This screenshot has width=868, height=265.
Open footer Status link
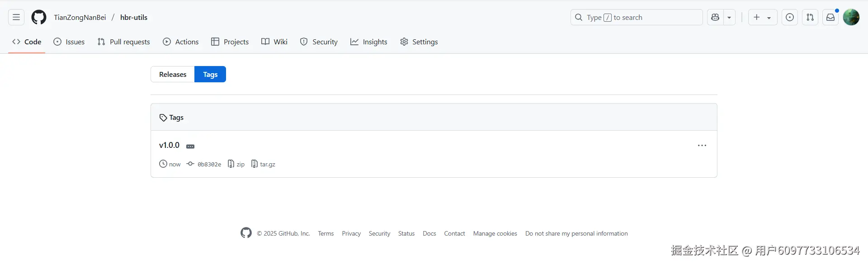[x=406, y=233]
